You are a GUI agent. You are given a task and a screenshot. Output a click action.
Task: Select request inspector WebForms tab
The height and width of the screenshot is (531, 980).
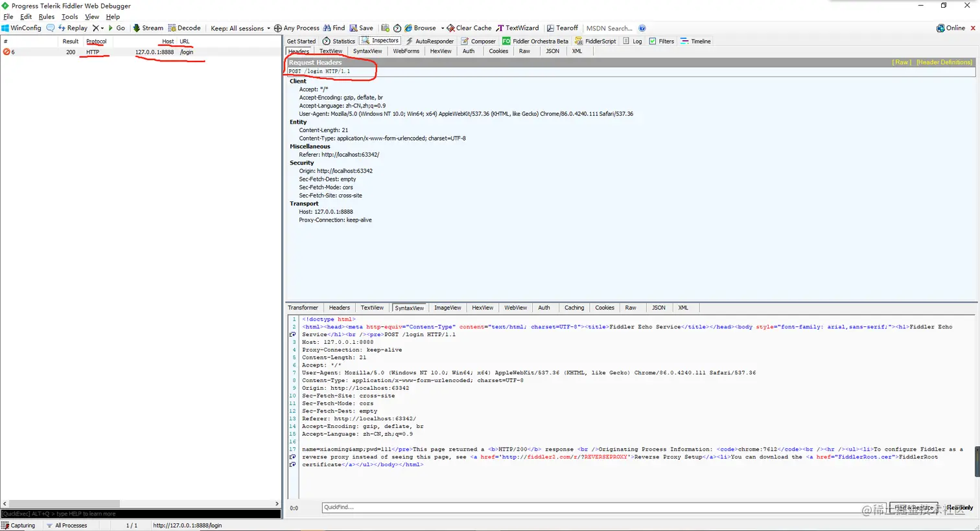tap(406, 51)
